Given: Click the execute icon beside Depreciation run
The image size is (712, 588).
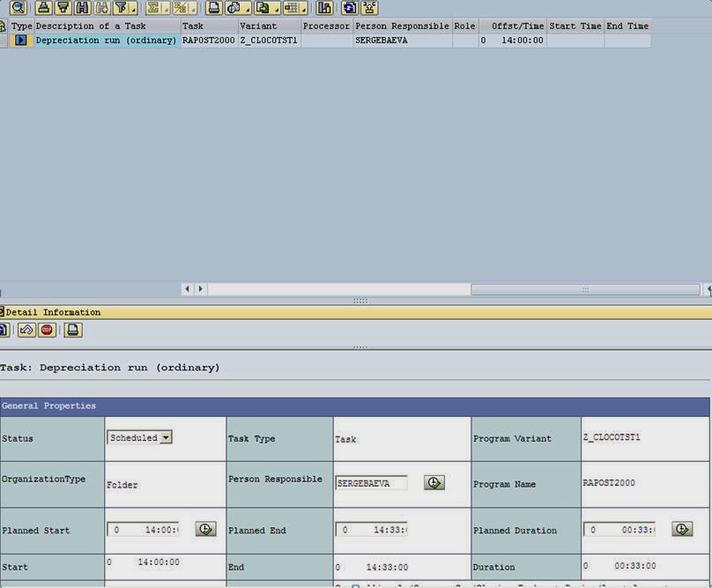Looking at the screenshot, I should 21,40.
